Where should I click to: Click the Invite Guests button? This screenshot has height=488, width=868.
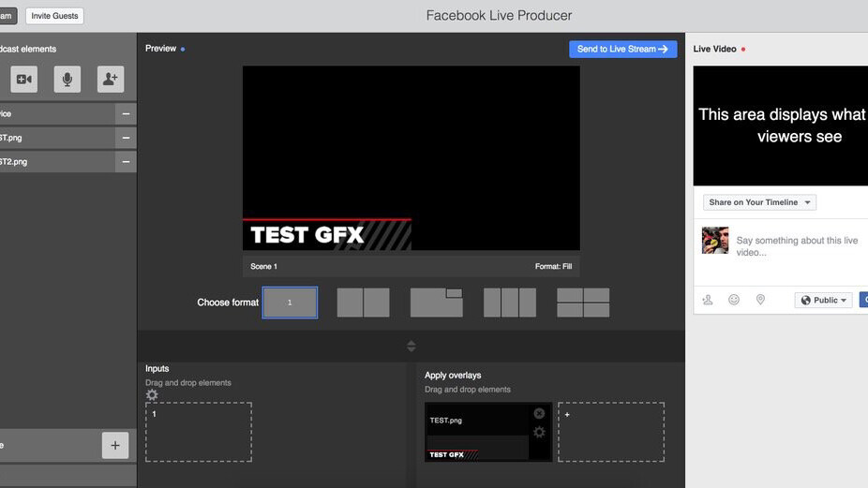54,16
